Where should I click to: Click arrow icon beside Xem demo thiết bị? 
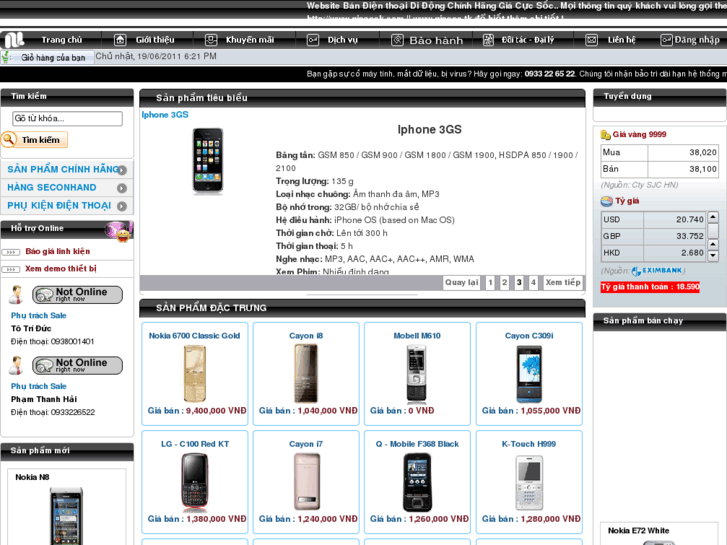tap(11, 269)
